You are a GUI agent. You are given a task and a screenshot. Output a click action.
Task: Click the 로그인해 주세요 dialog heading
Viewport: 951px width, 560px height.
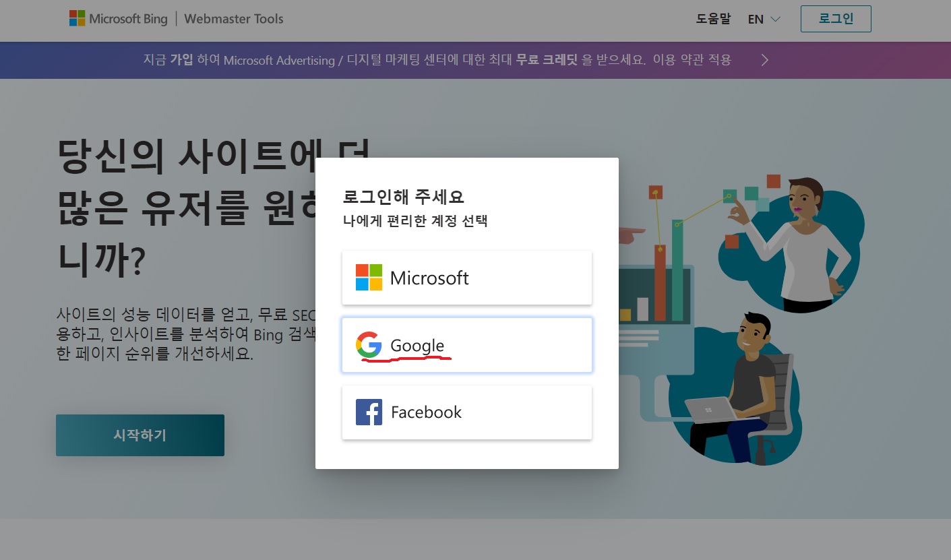coord(404,197)
